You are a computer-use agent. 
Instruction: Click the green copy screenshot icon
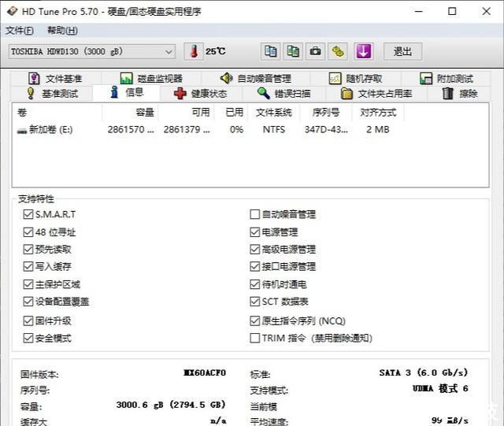(293, 51)
